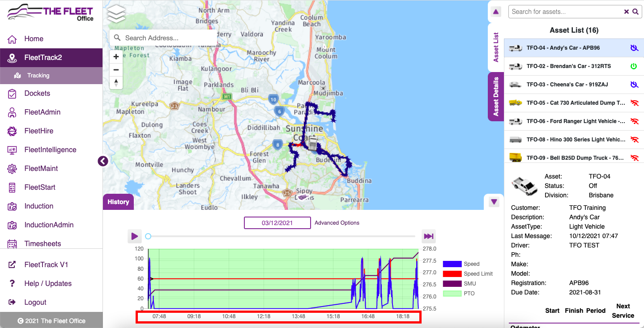644x328 pixels.
Task: Open FleetIntelligence in the sidebar
Action: coord(51,150)
